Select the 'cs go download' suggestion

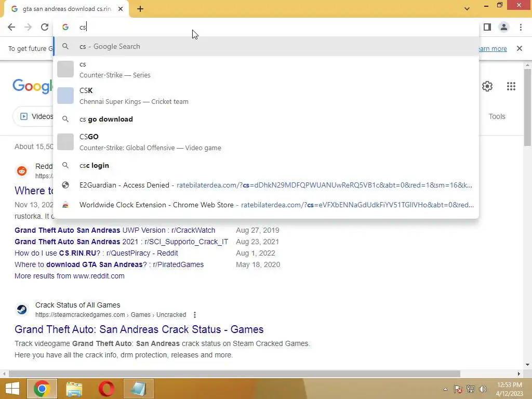point(266,119)
